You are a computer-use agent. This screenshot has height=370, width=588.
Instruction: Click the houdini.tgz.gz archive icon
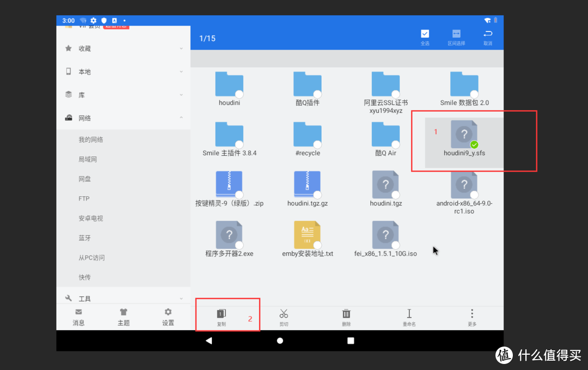click(307, 184)
